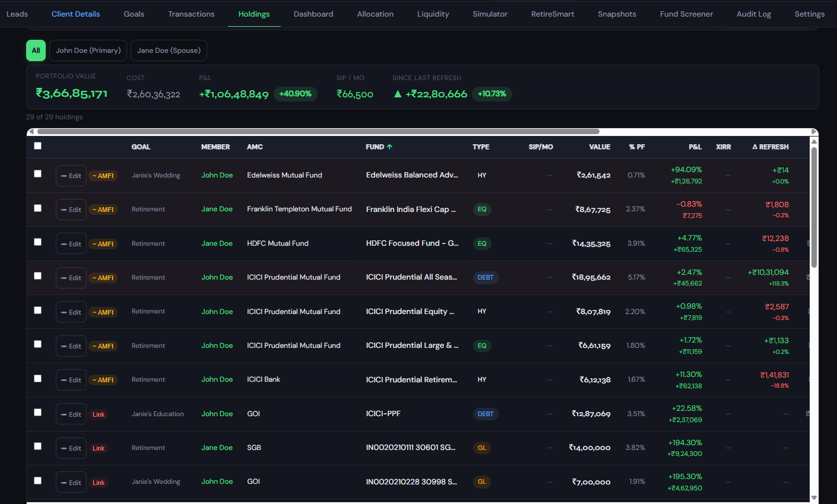Check the ICICI Bank row checkbox
Screen dimensions: 837x504
click(38, 379)
